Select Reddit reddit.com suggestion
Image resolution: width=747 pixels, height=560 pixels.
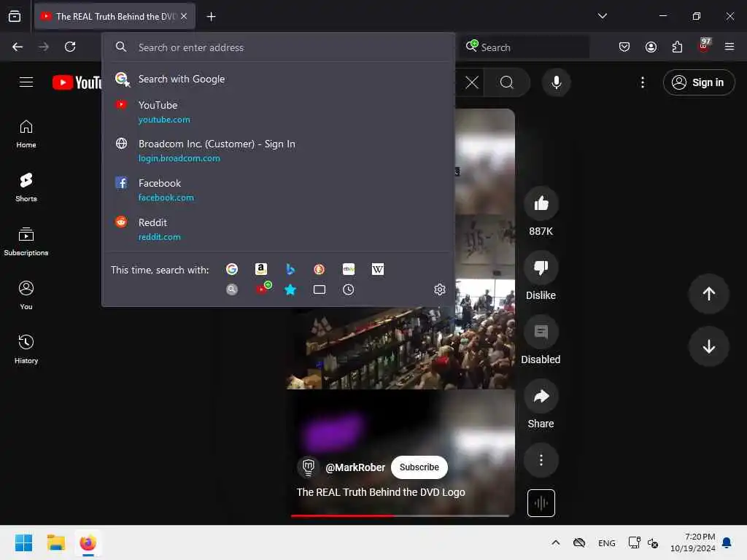278,230
